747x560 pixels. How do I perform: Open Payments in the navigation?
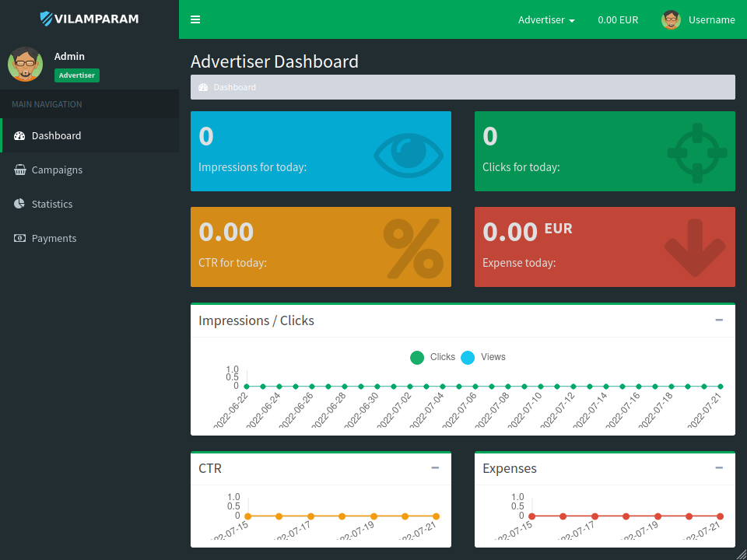pyautogui.click(x=89, y=238)
